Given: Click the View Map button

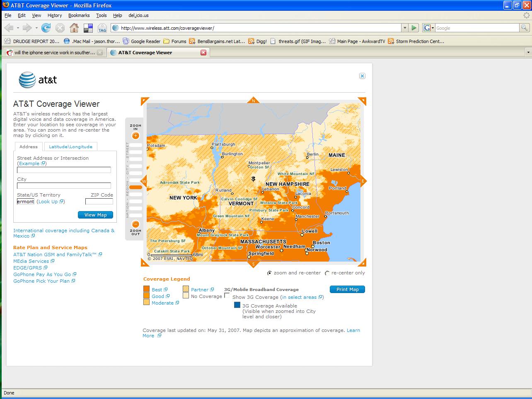Looking at the screenshot, I should pos(95,215).
